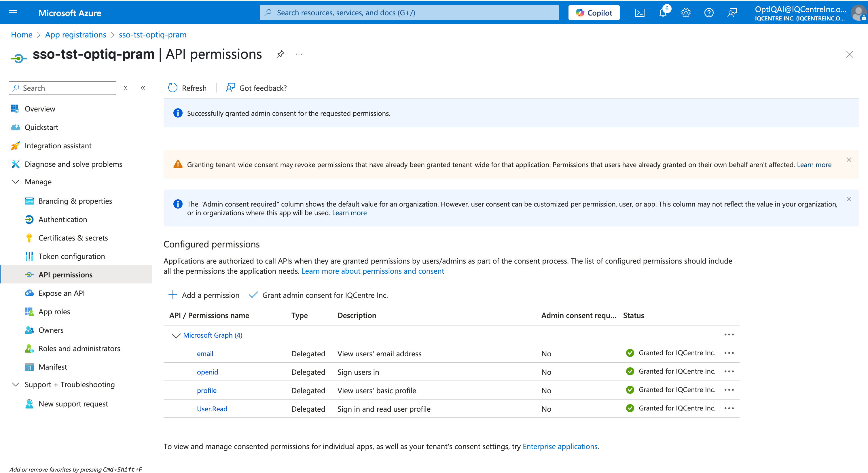The width and height of the screenshot is (868, 473).
Task: Open Learn more in Admin consent info banner
Action: click(x=349, y=213)
